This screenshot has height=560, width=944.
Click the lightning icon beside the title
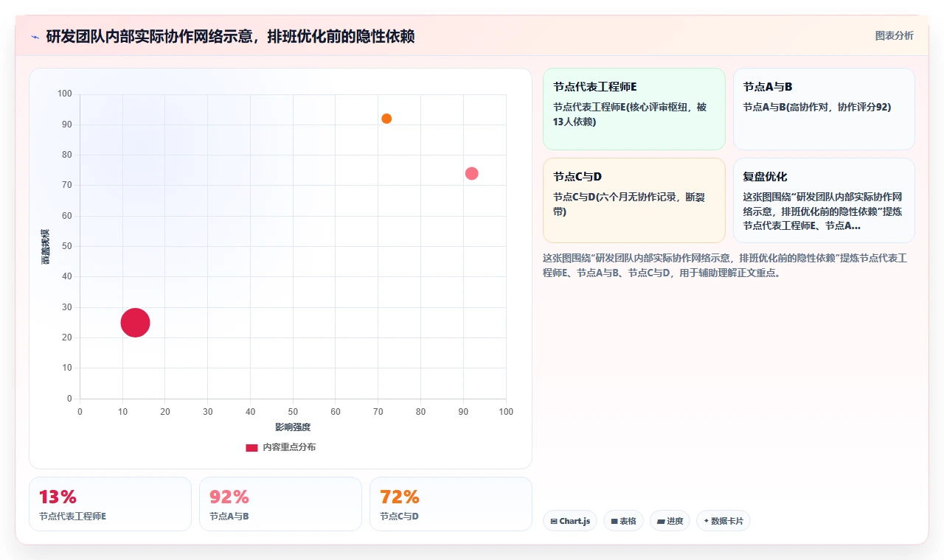[35, 36]
